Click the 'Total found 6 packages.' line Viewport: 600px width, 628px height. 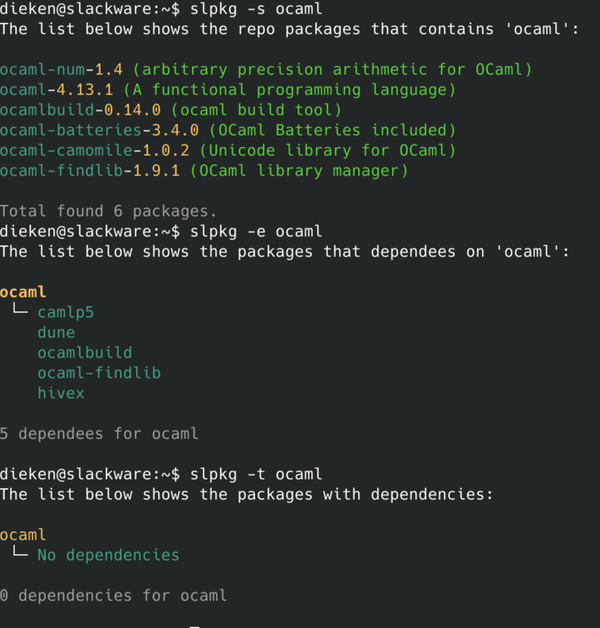tap(108, 211)
